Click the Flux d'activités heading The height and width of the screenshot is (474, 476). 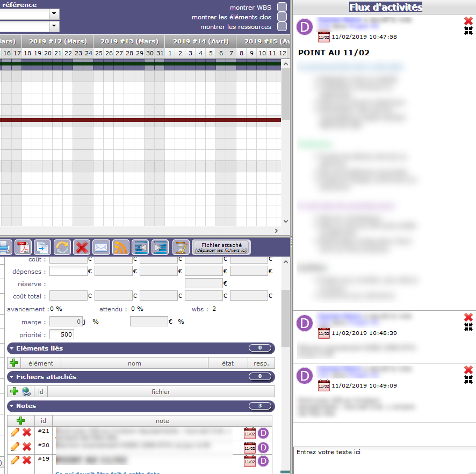pos(386,7)
